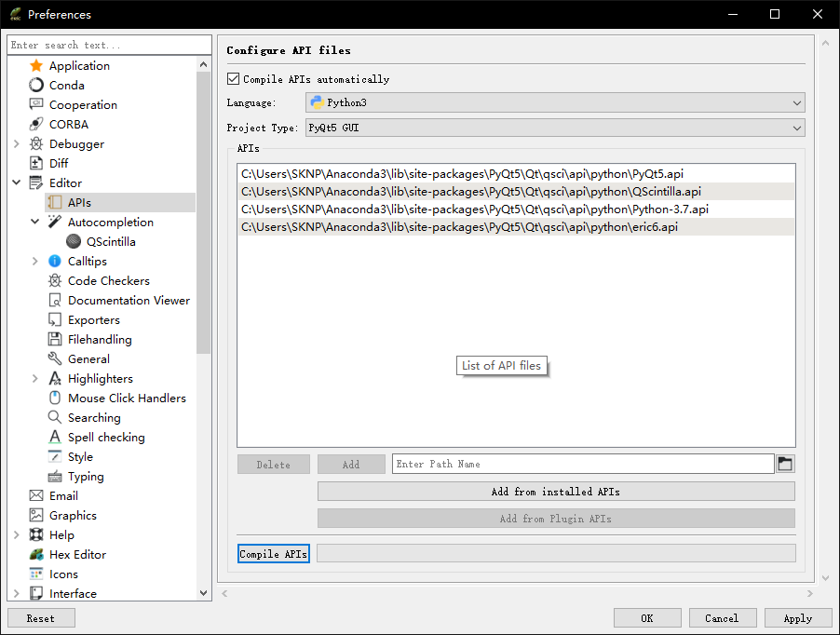Image resolution: width=840 pixels, height=635 pixels.
Task: Expand the Highlighters tree node
Action: point(34,379)
